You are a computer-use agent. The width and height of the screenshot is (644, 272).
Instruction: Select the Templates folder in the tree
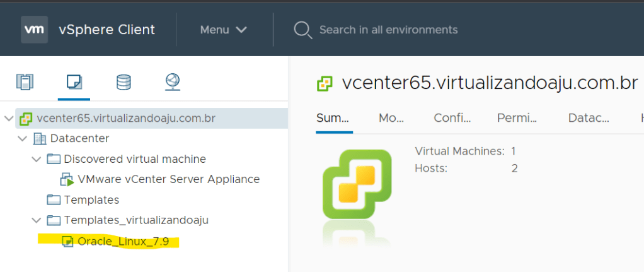(91, 200)
